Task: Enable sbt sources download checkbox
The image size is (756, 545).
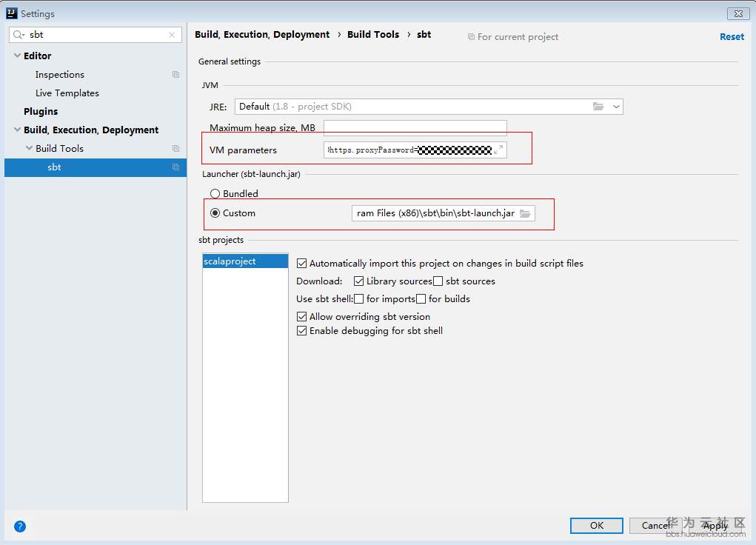Action: 438,281
